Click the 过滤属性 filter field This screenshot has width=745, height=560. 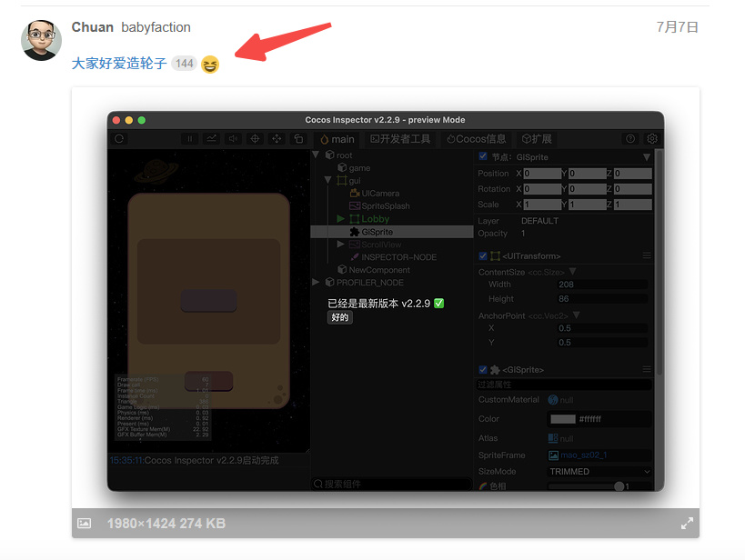click(563, 385)
